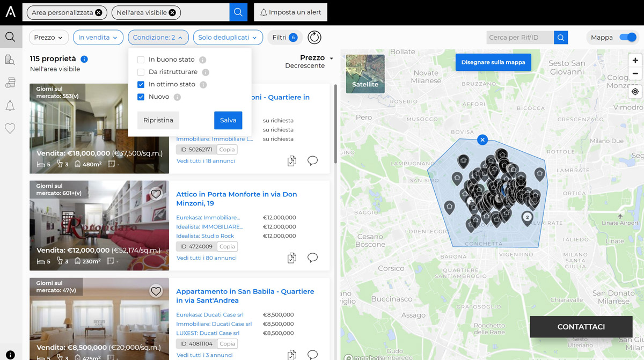644x360 pixels.
Task: Toggle the Mappa switch off
Action: [x=627, y=38]
